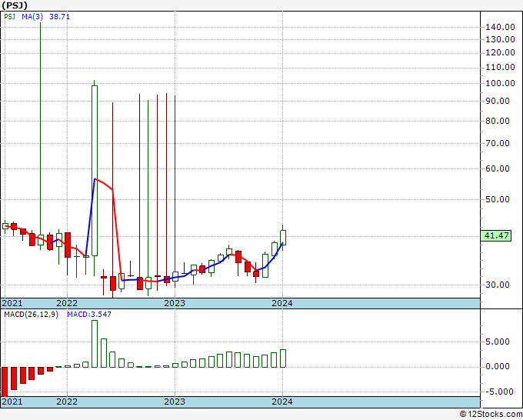Click 2022 on the price chart timeline

coord(67,303)
